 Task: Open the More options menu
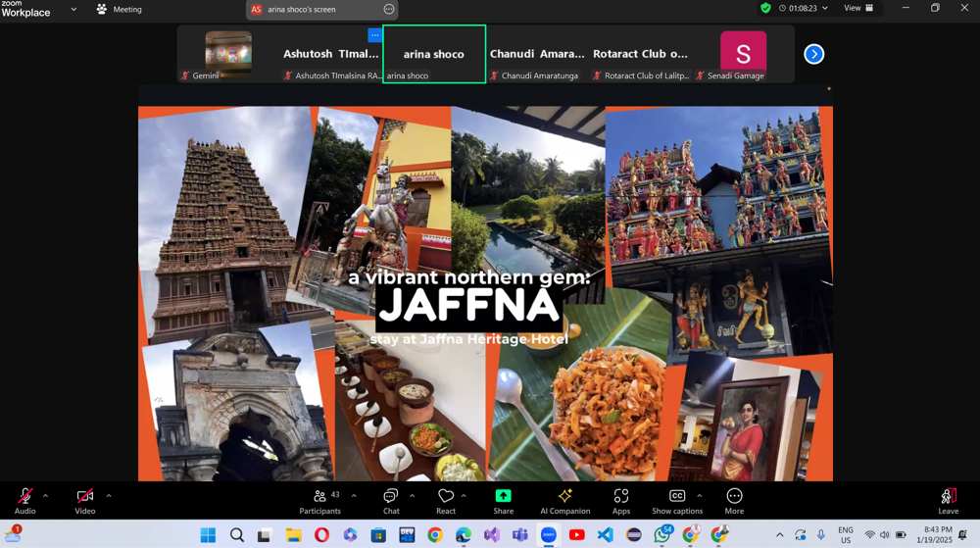tap(734, 500)
